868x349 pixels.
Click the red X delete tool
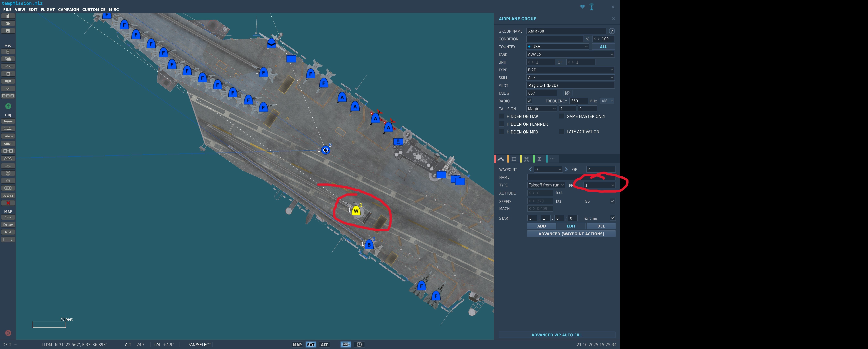8,203
